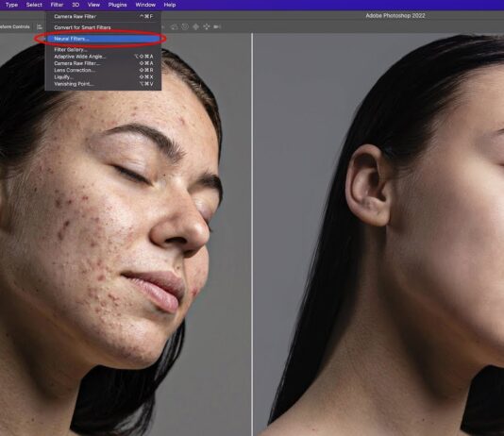
Task: Click the 3D pan icon in options bar
Action: click(195, 27)
